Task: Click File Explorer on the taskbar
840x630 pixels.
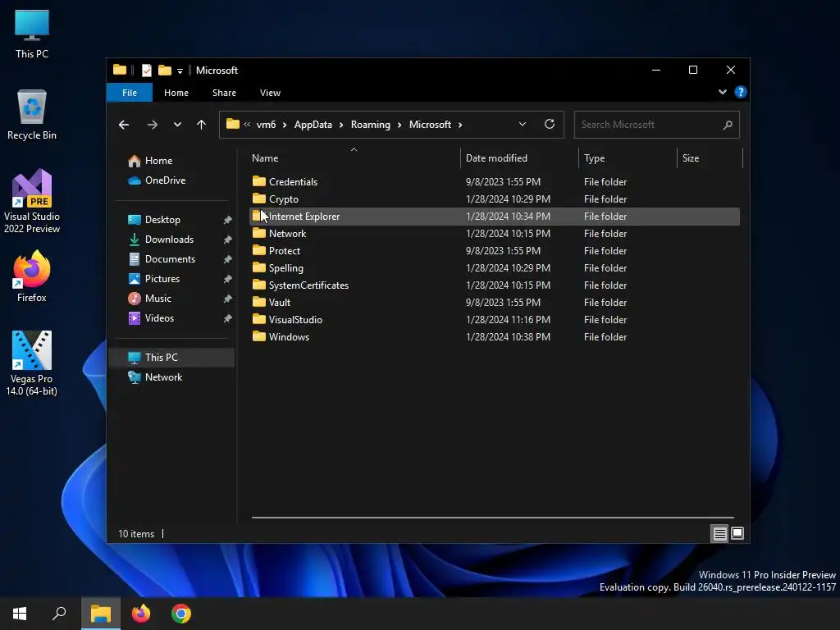Action: (x=101, y=614)
